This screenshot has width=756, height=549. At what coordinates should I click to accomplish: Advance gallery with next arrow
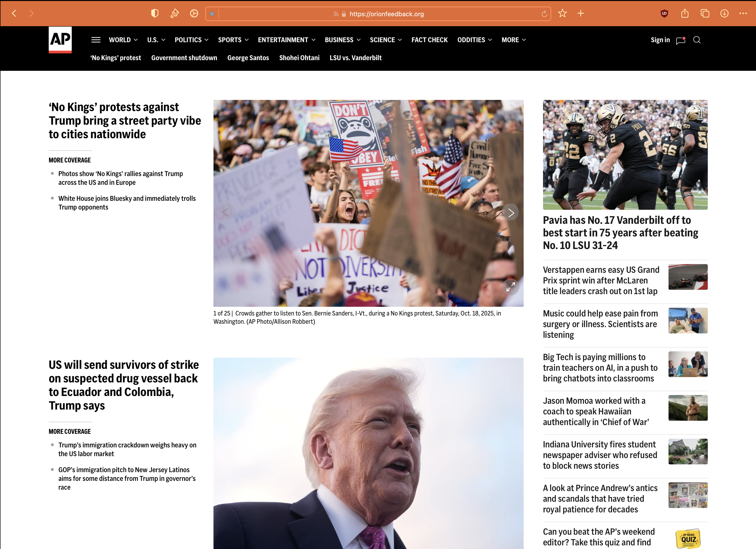(x=511, y=212)
